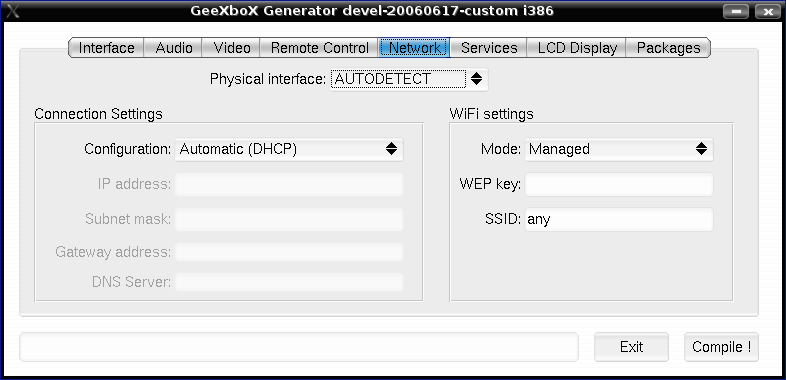Switch to the Interface tab
This screenshot has width=786, height=380.
pos(106,48)
